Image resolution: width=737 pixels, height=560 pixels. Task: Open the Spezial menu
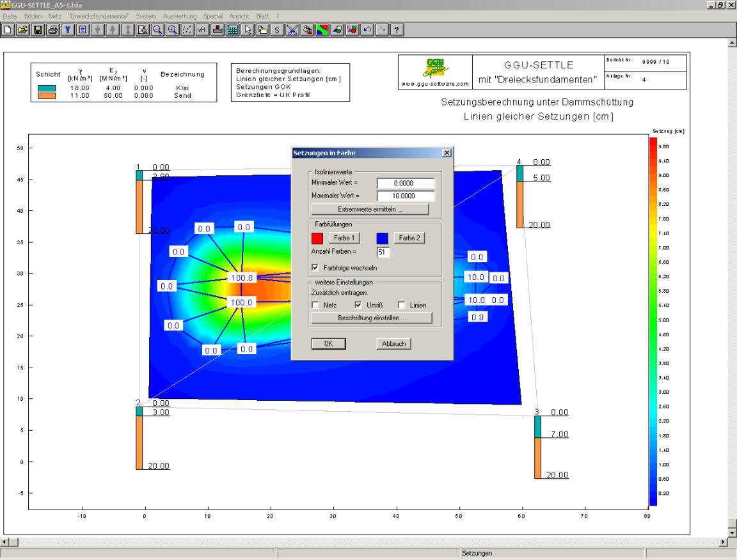(213, 16)
